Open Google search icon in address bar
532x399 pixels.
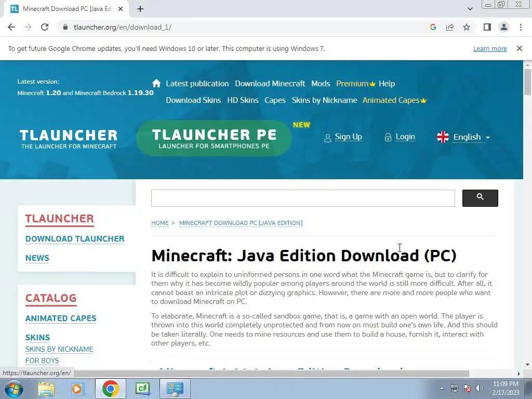click(433, 27)
